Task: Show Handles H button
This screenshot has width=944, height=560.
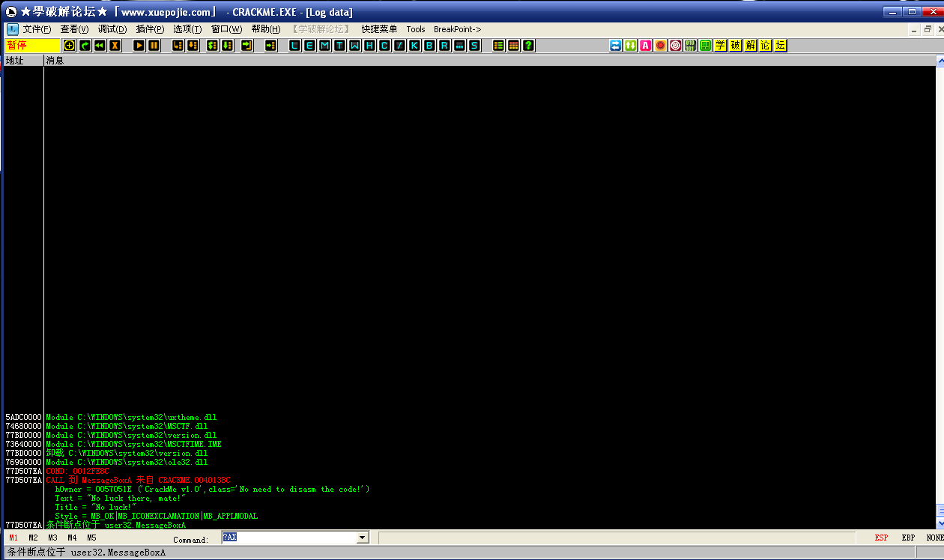Action: coord(369,46)
